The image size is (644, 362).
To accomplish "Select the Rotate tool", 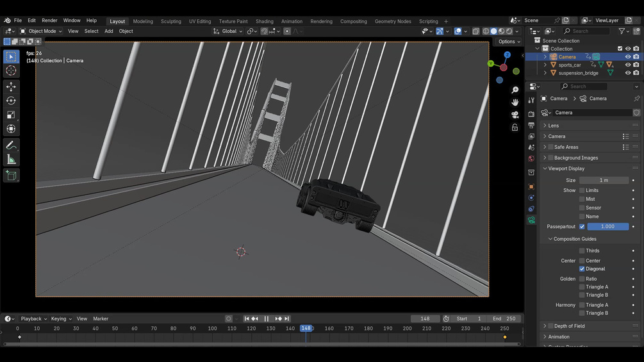I will tap(11, 101).
